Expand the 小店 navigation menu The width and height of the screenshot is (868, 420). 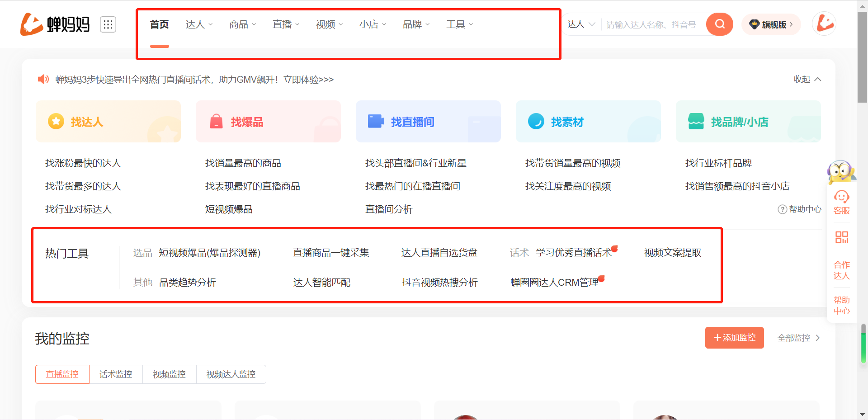click(373, 24)
